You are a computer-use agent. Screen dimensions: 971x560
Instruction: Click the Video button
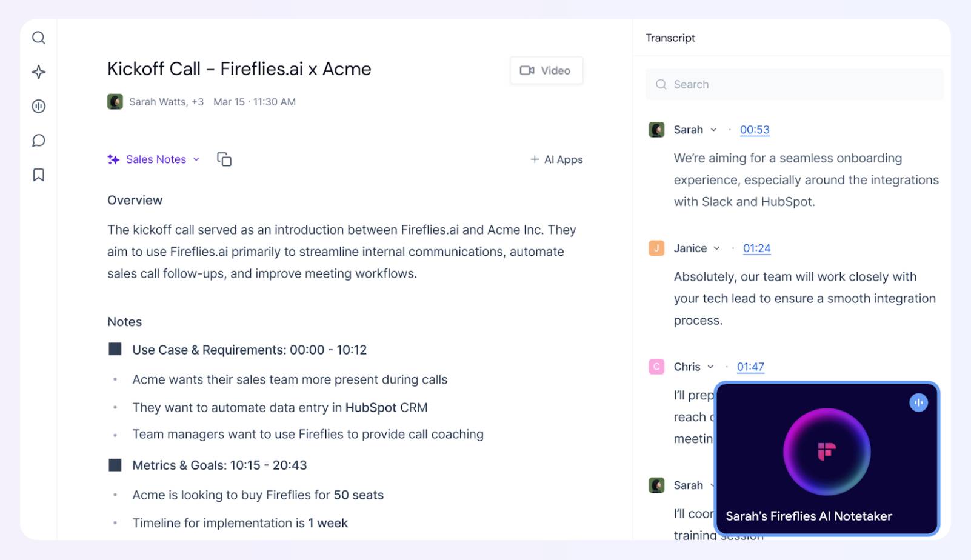tap(546, 70)
